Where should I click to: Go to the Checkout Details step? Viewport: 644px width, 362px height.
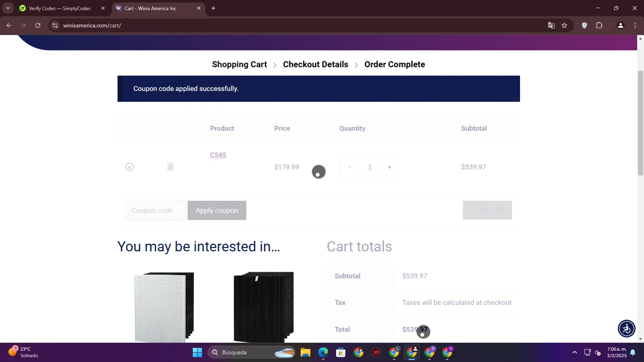click(x=316, y=64)
